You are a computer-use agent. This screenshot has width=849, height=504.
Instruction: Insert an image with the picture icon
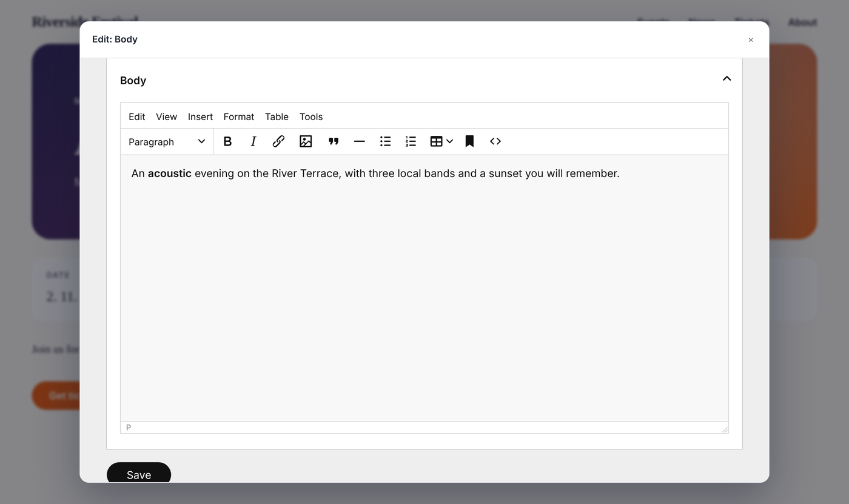pyautogui.click(x=306, y=141)
